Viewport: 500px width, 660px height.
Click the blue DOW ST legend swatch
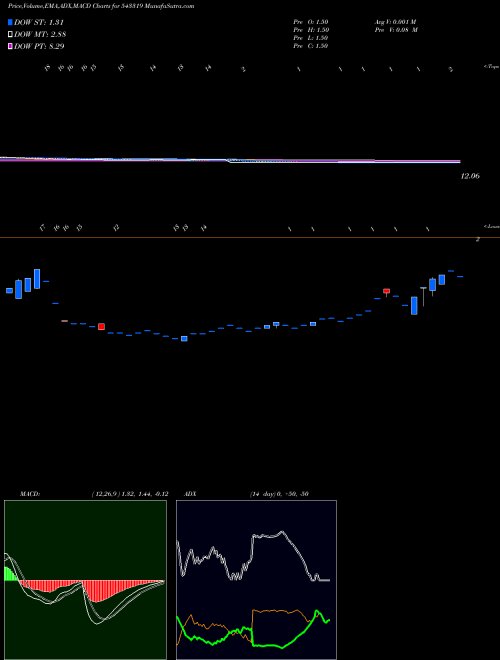10,22
